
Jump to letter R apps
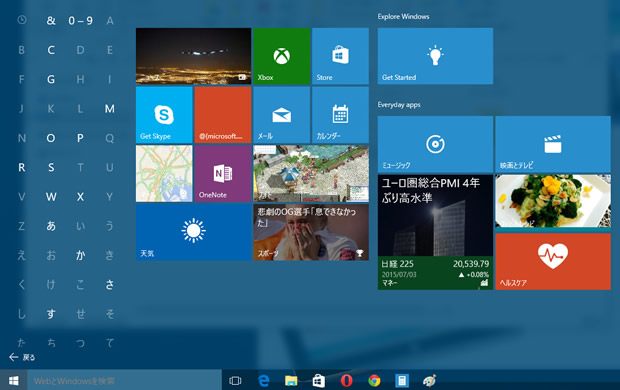coord(22,167)
